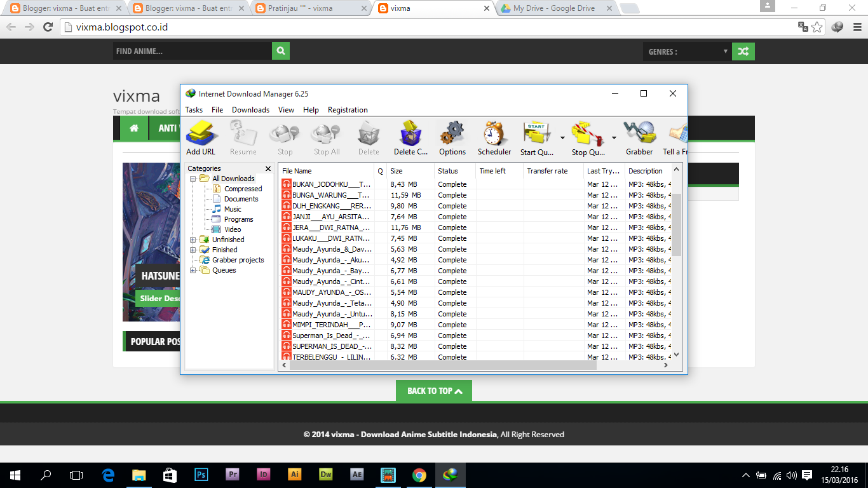Click the green shuffle icon beside Genres
The image size is (868, 488).
(743, 51)
